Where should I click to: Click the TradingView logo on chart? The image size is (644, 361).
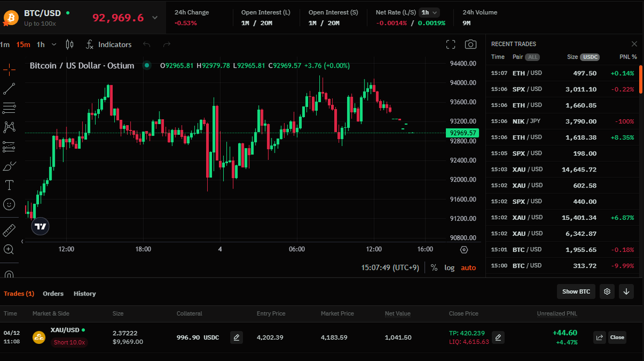[x=40, y=226]
